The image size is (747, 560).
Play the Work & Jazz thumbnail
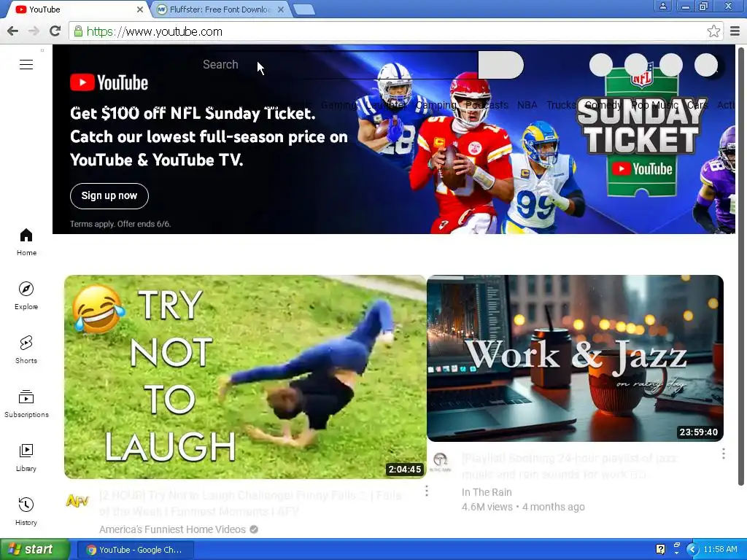(x=575, y=358)
